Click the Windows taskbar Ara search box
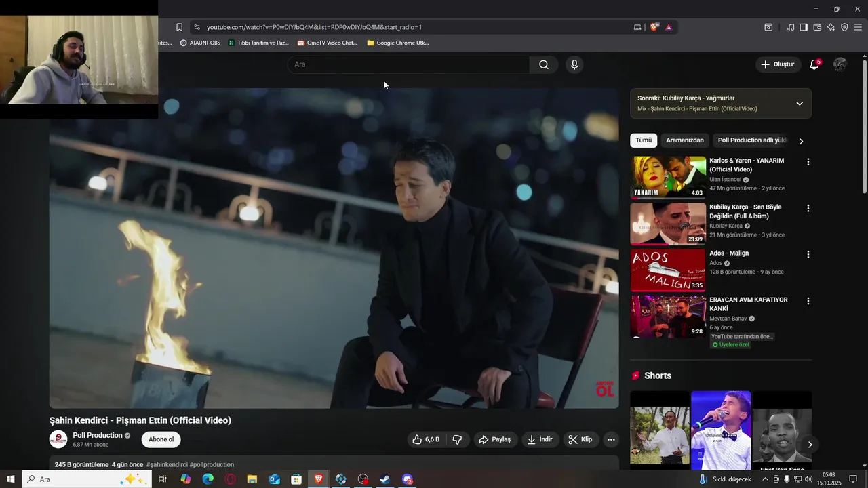This screenshot has height=488, width=868. point(87,479)
